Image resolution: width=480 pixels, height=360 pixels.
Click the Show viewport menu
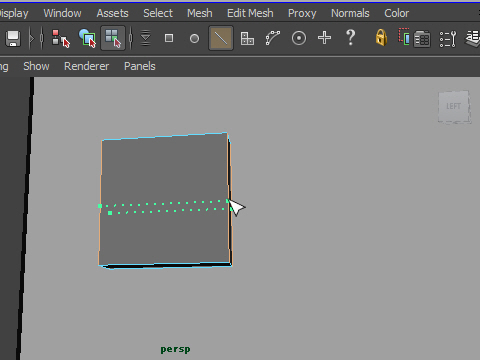pyautogui.click(x=36, y=66)
